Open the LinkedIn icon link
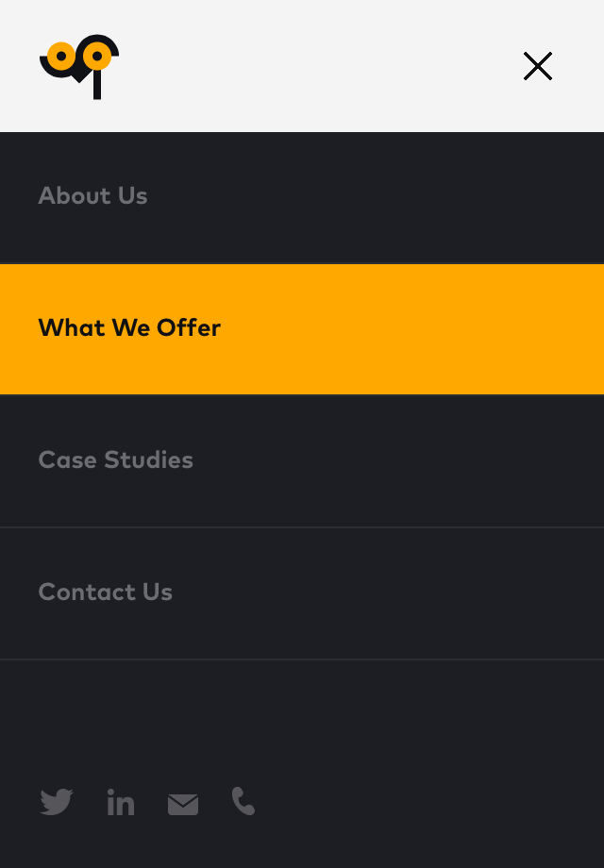This screenshot has width=604, height=868. (121, 802)
